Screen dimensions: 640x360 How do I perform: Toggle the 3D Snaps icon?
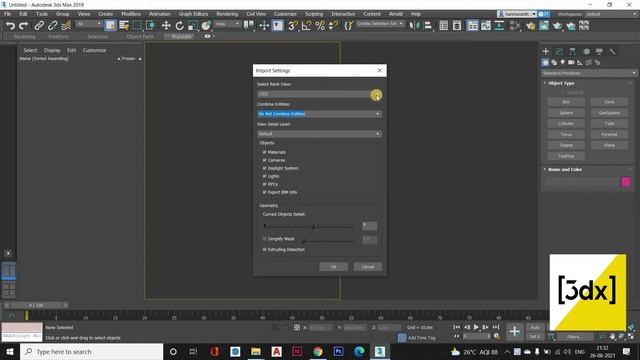tap(292, 26)
